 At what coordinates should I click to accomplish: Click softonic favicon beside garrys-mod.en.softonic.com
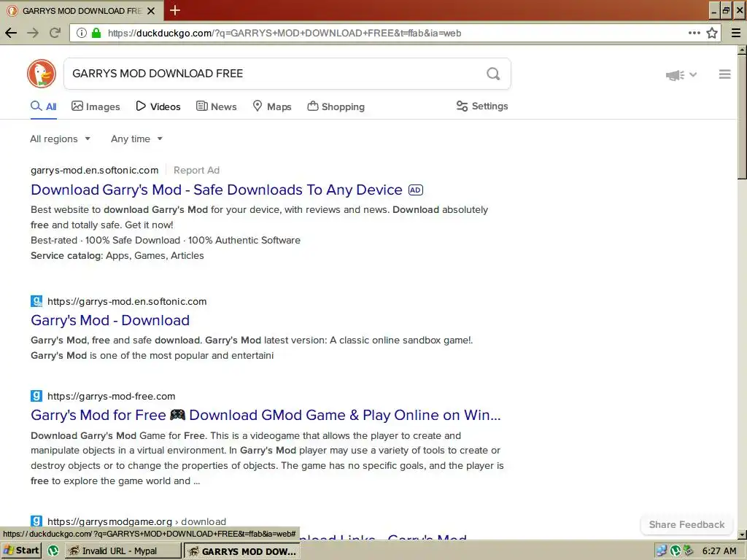coord(36,301)
